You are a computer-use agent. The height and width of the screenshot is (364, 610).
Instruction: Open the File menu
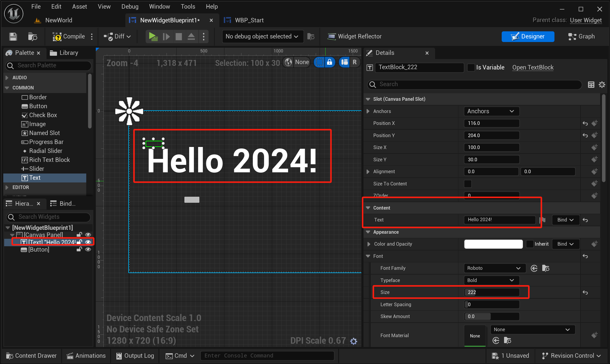tap(36, 7)
